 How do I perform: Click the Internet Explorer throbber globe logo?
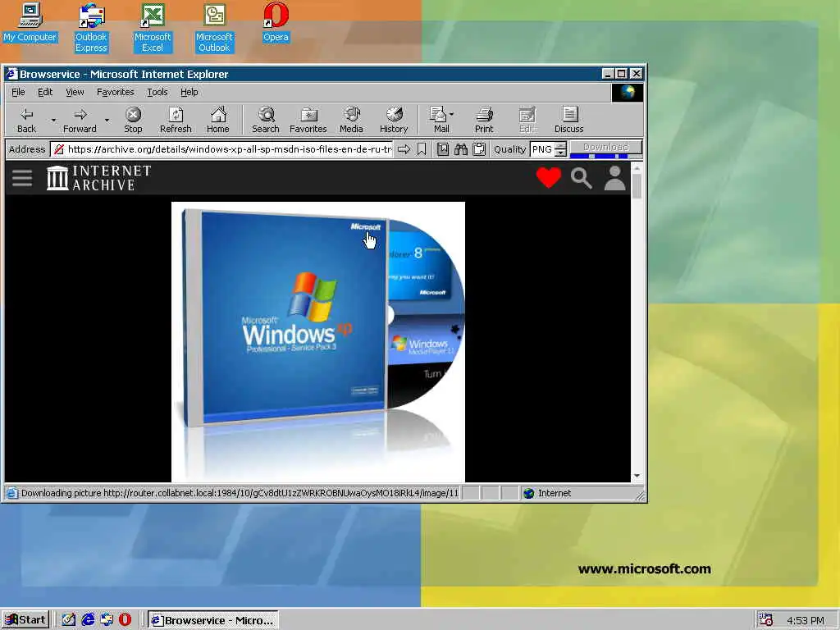point(628,92)
